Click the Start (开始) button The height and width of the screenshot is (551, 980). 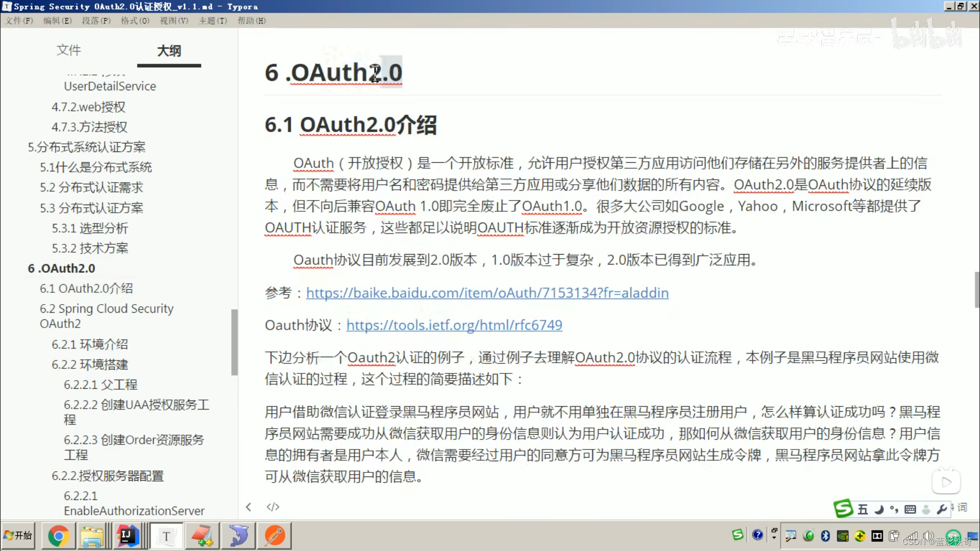[x=18, y=536]
